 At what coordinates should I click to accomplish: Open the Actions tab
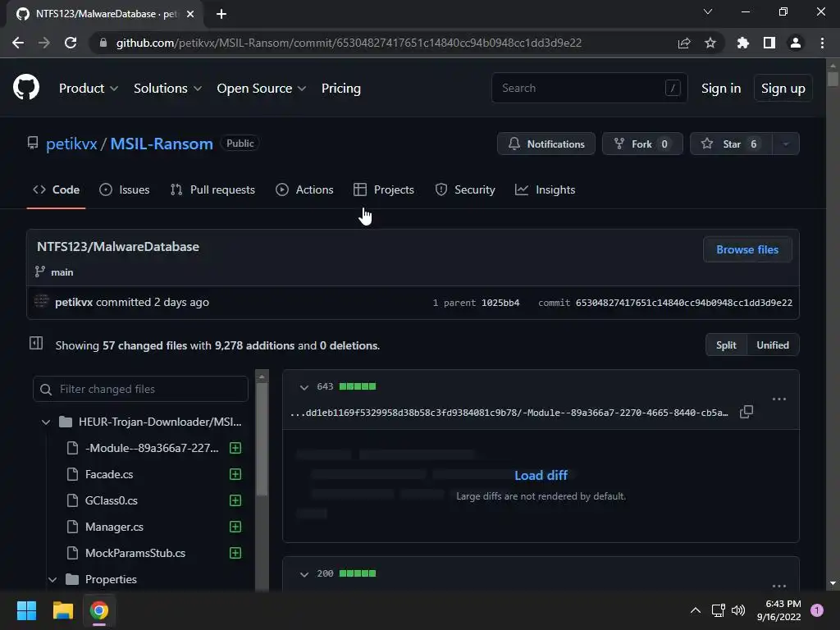coord(304,189)
